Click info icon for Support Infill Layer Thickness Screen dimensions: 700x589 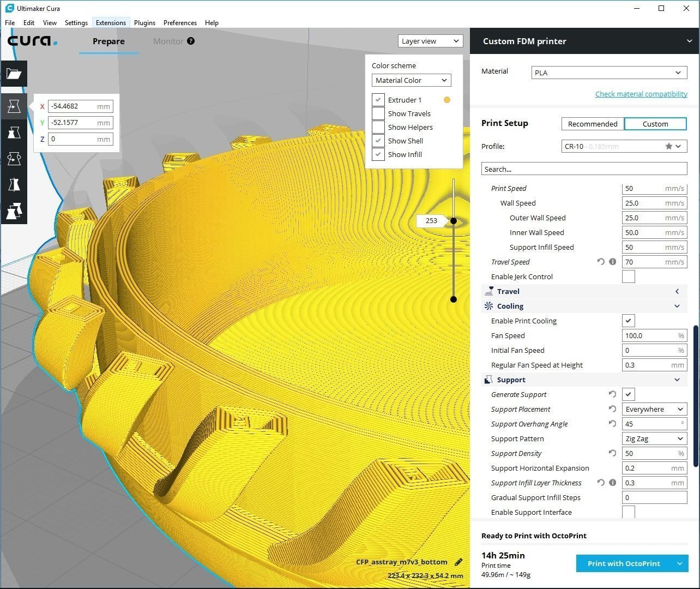coord(613,483)
